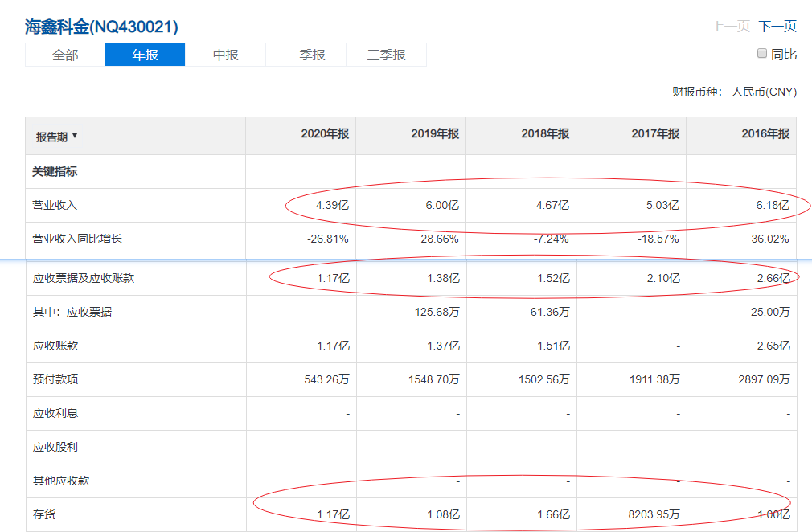
Task: Click the 应收利息 row label
Action: point(55,414)
